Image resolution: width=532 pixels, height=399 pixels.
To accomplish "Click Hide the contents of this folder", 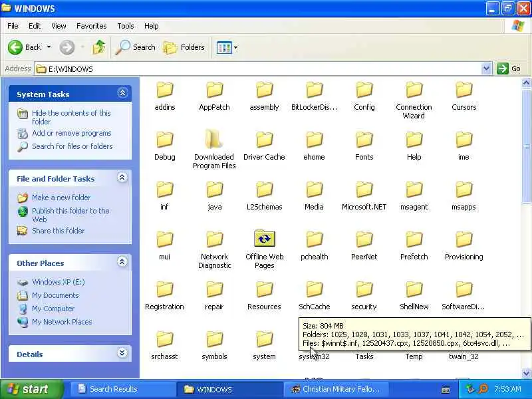I will click(71, 118).
